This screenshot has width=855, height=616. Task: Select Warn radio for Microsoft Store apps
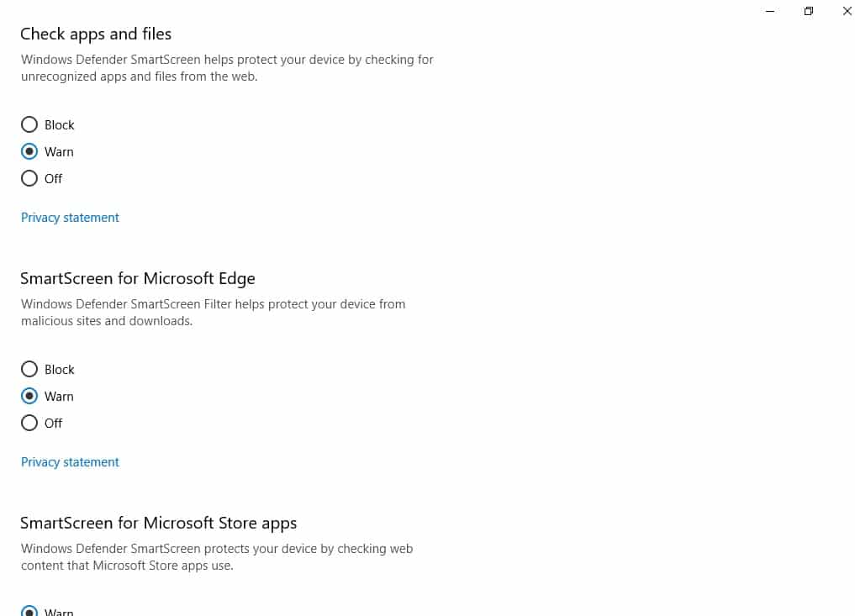[29, 611]
